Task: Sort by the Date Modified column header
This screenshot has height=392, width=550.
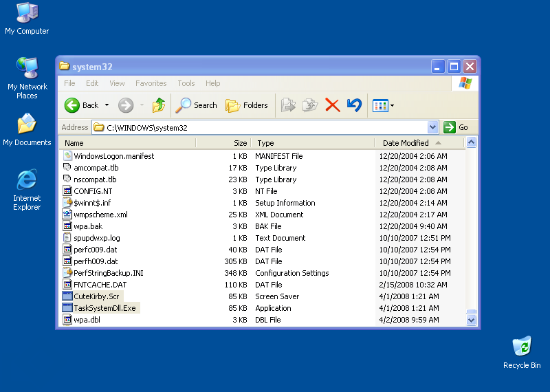Action: [419, 143]
